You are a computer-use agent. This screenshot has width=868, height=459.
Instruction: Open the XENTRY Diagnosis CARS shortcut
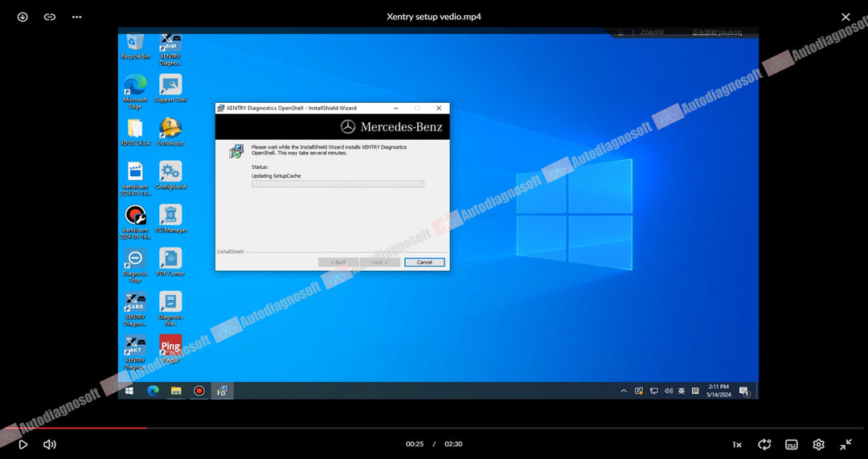(x=135, y=309)
